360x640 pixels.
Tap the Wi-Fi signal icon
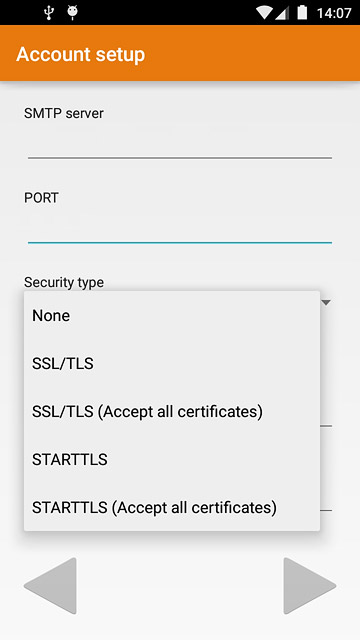pyautogui.click(x=264, y=13)
